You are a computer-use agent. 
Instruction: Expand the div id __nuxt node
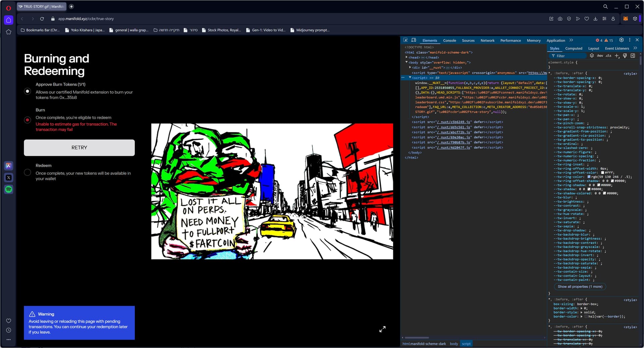(x=410, y=67)
